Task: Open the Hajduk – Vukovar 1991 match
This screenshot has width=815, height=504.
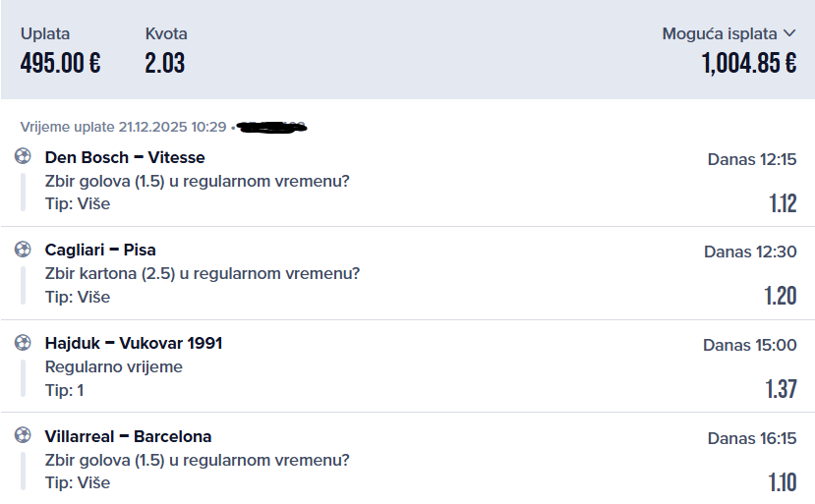Action: click(x=134, y=343)
